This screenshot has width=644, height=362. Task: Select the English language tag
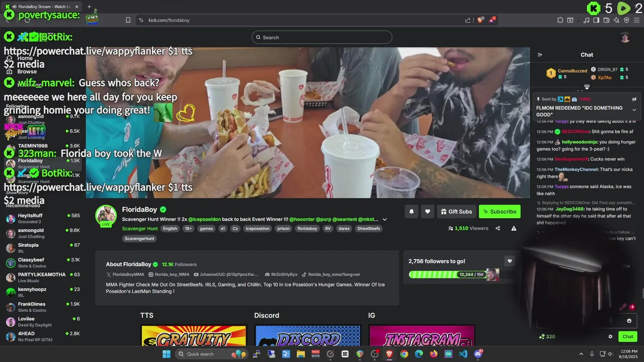[x=170, y=228]
